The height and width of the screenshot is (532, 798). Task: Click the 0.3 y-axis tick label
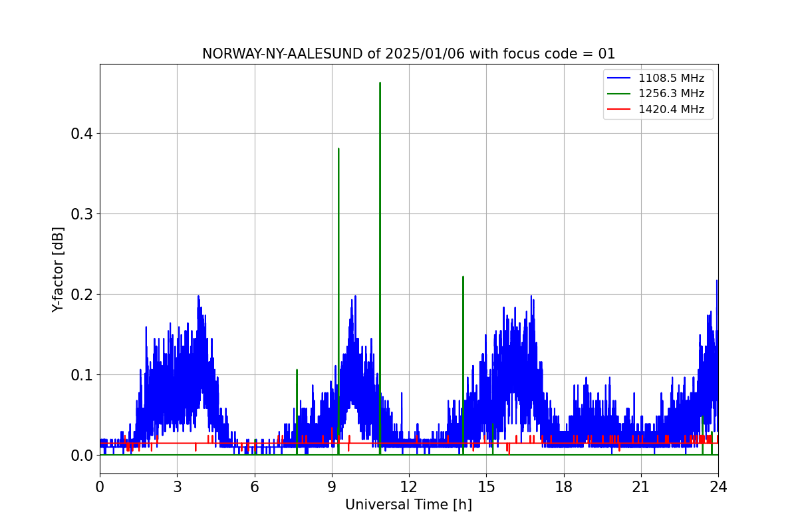[82, 214]
